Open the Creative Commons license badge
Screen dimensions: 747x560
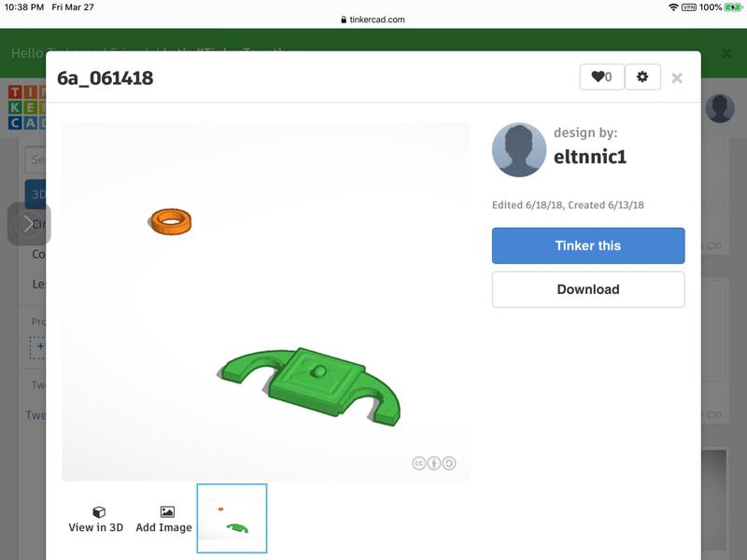pyautogui.click(x=433, y=463)
